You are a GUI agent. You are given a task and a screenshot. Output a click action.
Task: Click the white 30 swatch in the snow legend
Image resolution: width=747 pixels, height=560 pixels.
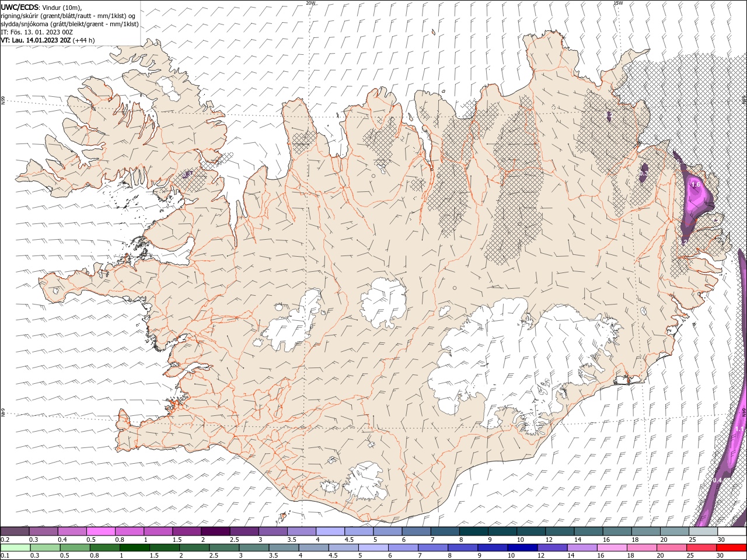(x=732, y=531)
